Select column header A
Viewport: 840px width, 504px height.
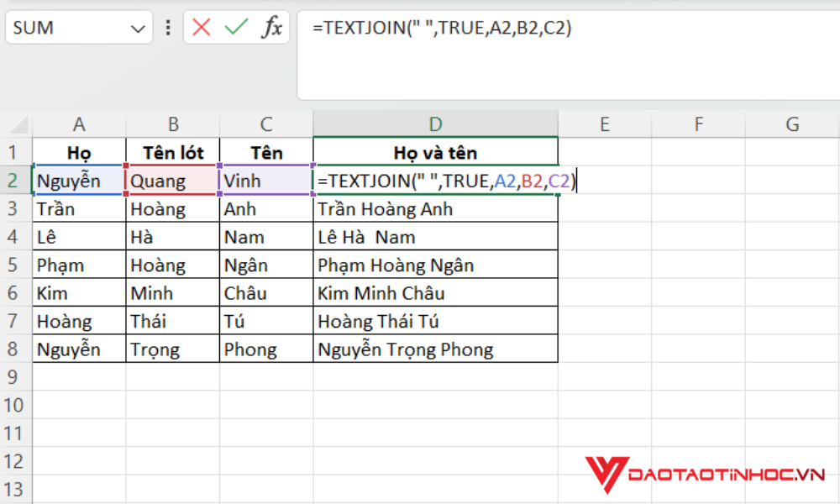79,123
